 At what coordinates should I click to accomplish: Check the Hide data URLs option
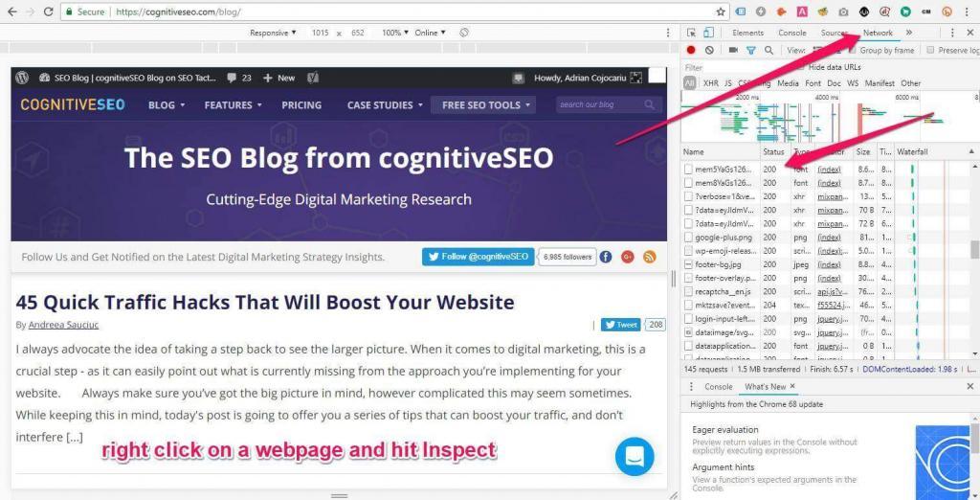pyautogui.click(x=801, y=67)
